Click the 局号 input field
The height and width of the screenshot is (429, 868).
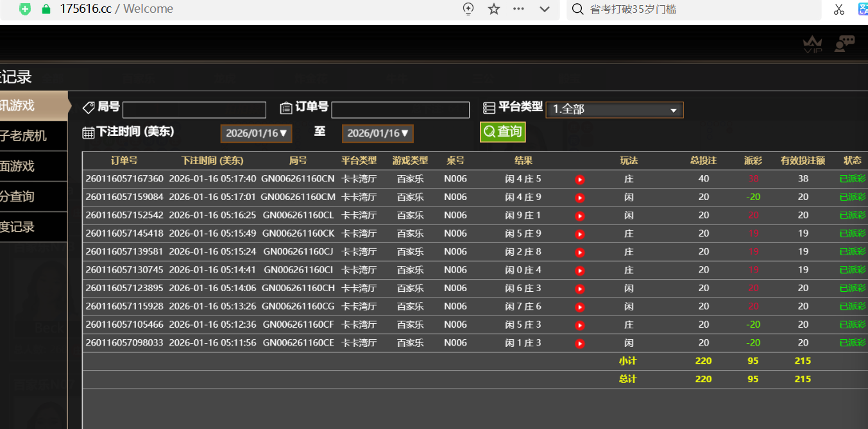pyautogui.click(x=194, y=110)
